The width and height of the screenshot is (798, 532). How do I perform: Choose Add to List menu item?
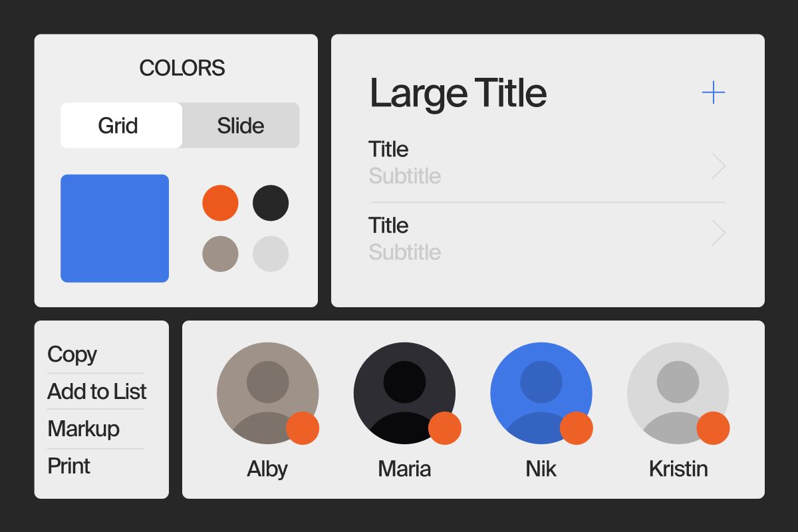tap(96, 392)
